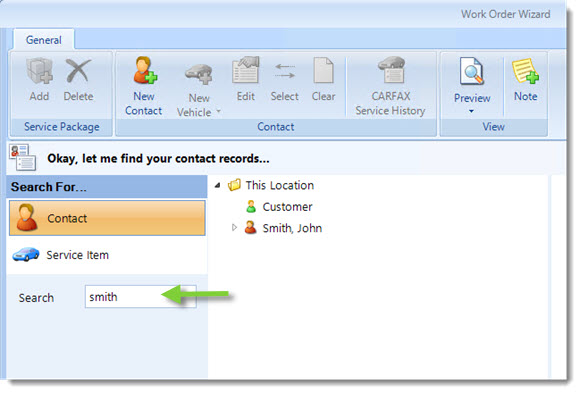This screenshot has width=580, height=393.
Task: Click the Add service package icon
Action: coord(40,71)
